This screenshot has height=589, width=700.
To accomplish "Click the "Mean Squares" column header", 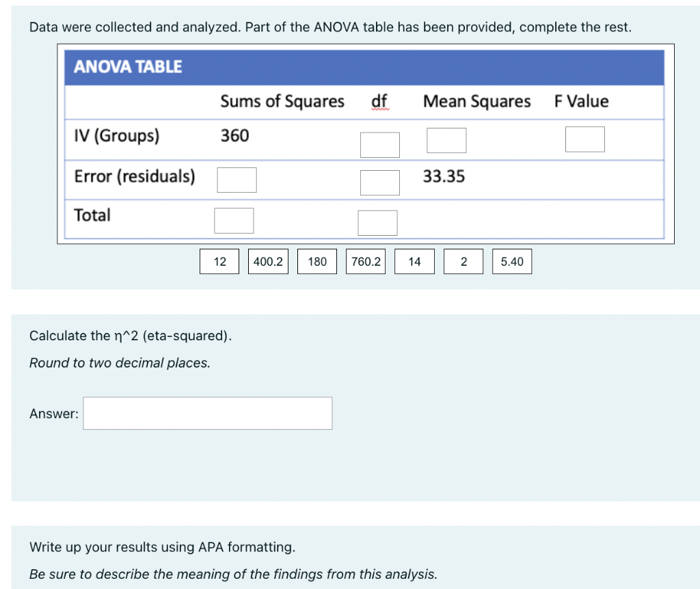I will [476, 101].
